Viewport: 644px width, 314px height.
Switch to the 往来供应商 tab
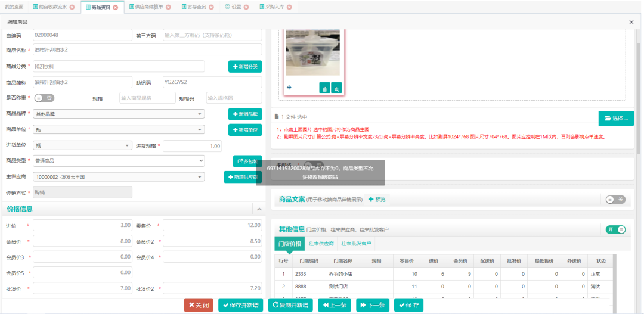click(x=321, y=244)
